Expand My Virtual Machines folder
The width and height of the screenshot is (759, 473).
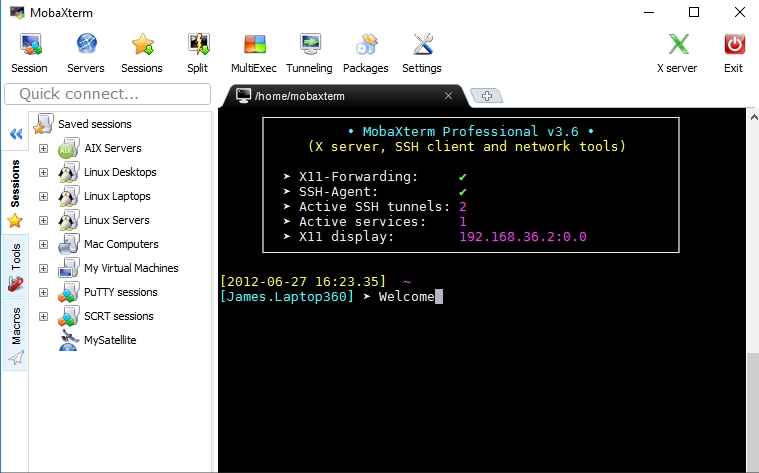44,268
